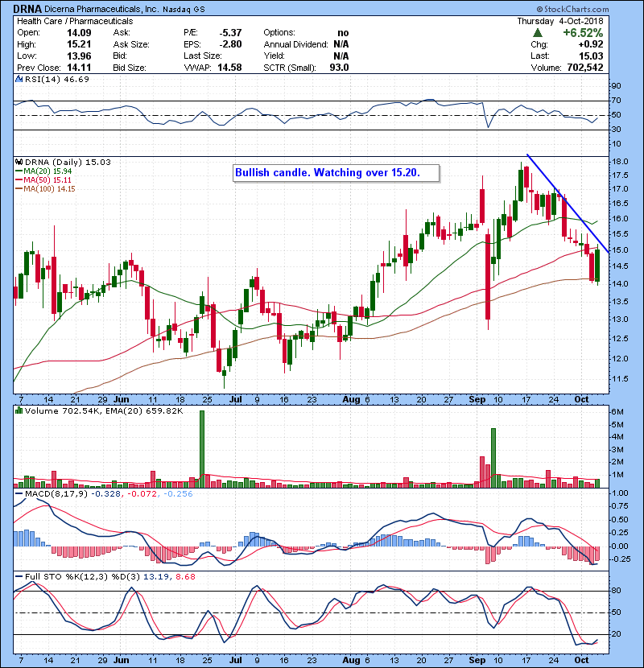
Task: Click the header Volume value 702,542
Action: pyautogui.click(x=585, y=68)
